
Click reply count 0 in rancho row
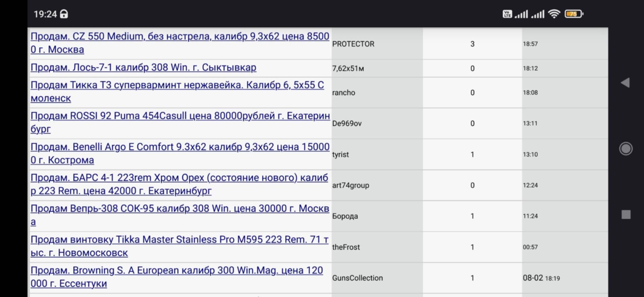pos(472,93)
